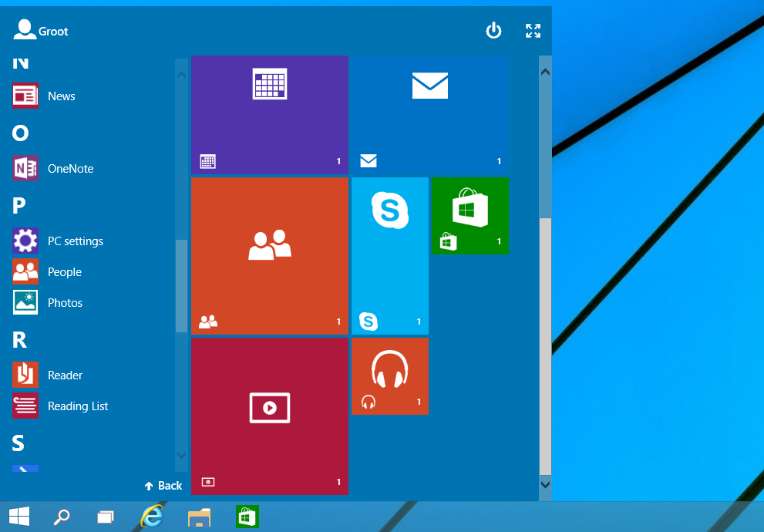The height and width of the screenshot is (532, 764).
Task: Open the PC settings gear icon
Action: [x=25, y=241]
